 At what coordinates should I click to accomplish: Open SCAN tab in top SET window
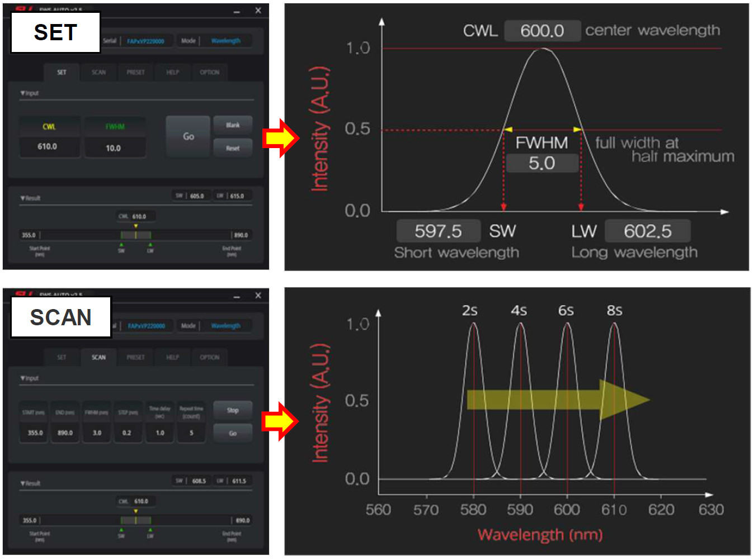(x=98, y=72)
